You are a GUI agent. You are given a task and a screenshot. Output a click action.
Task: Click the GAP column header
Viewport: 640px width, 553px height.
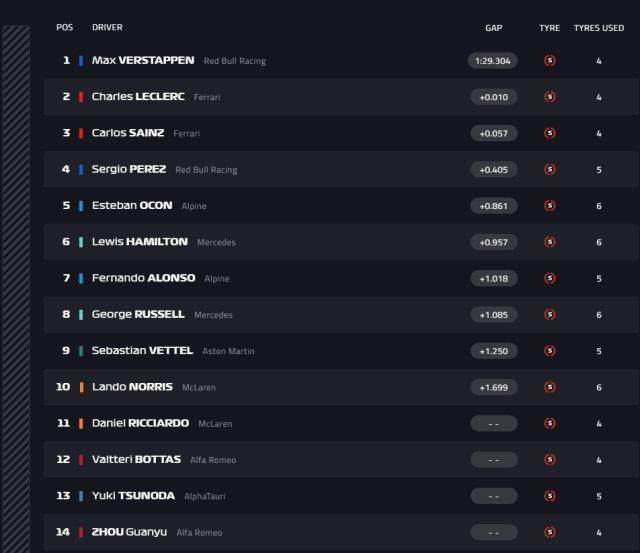tap(493, 28)
